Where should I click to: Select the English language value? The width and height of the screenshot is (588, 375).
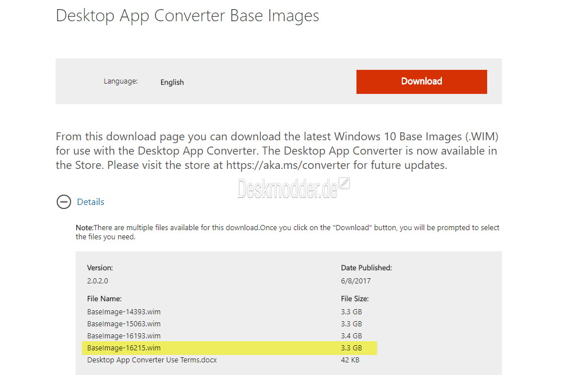click(x=172, y=82)
